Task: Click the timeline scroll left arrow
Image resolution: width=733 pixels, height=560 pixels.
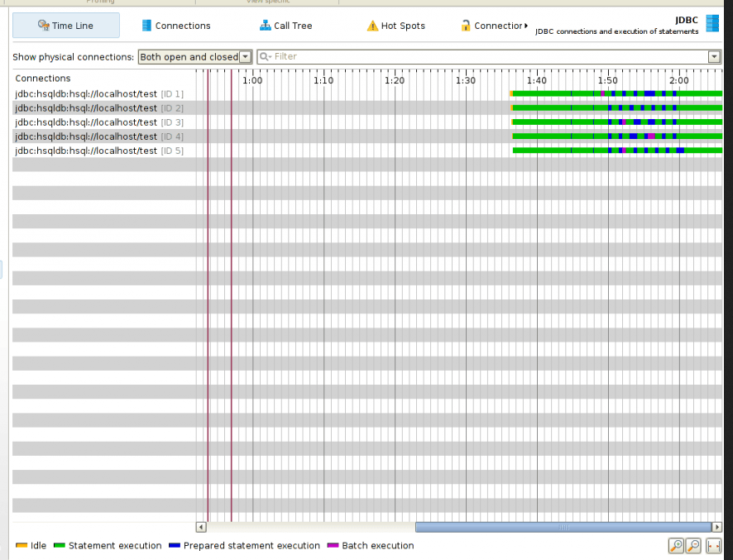Action: (x=201, y=527)
